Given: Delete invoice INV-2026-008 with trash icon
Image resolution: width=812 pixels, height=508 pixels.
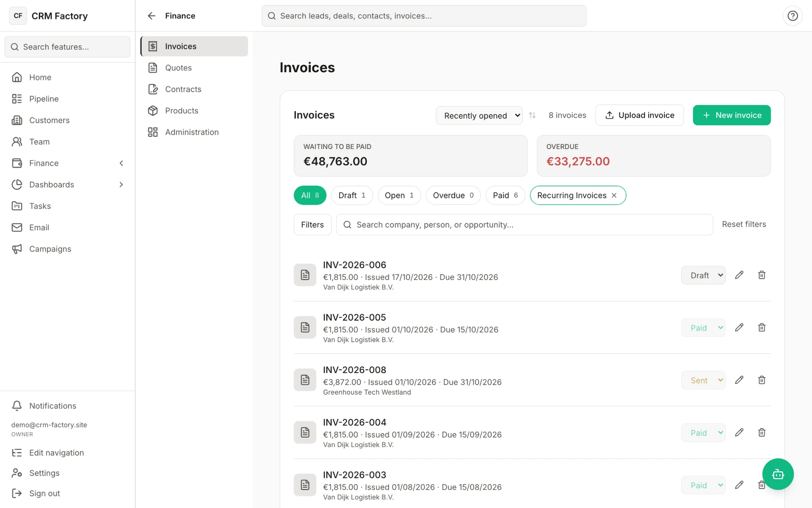Looking at the screenshot, I should coord(761,380).
